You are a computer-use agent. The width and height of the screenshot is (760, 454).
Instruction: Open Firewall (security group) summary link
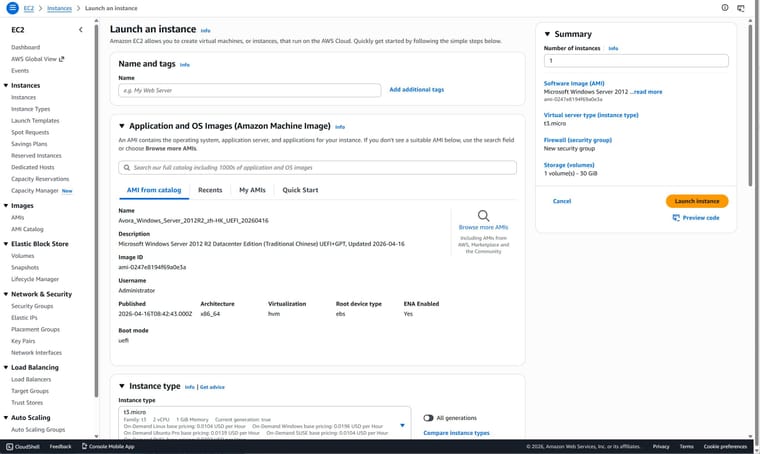click(x=577, y=140)
